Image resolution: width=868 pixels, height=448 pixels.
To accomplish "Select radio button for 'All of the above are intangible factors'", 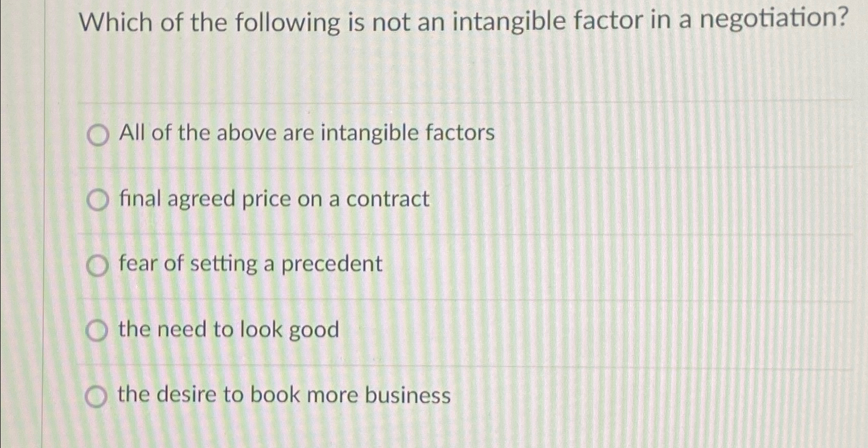I will 97,135.
